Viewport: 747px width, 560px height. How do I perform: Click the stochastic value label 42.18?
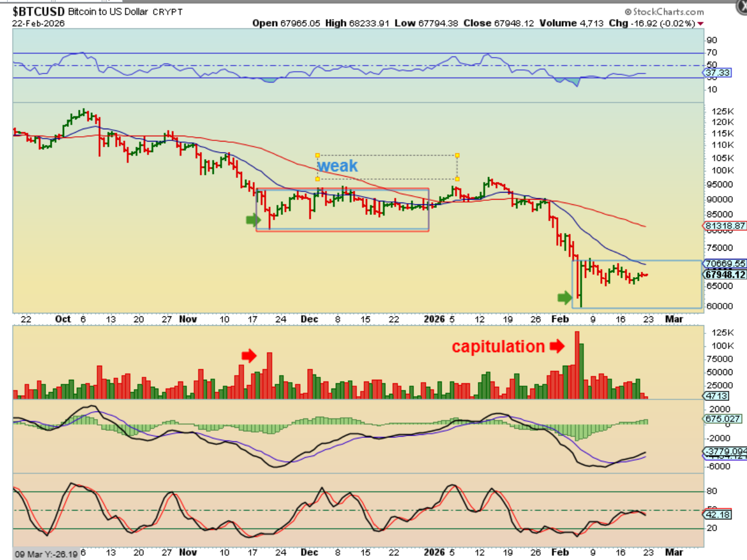[x=718, y=514]
